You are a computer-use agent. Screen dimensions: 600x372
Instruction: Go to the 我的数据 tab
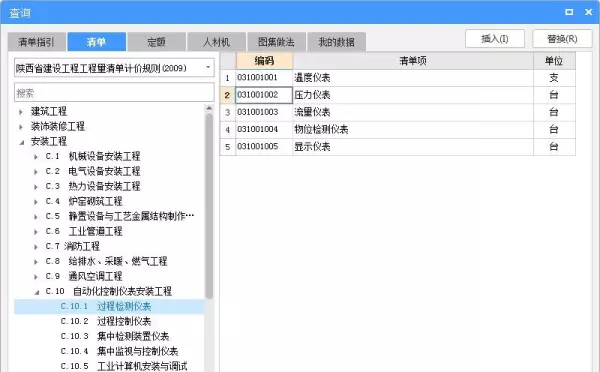336,42
